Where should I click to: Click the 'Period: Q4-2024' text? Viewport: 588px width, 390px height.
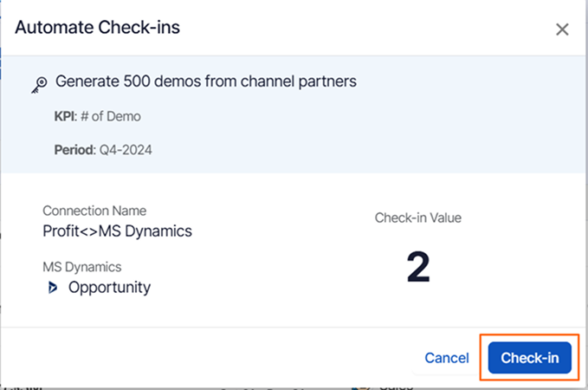coord(103,150)
